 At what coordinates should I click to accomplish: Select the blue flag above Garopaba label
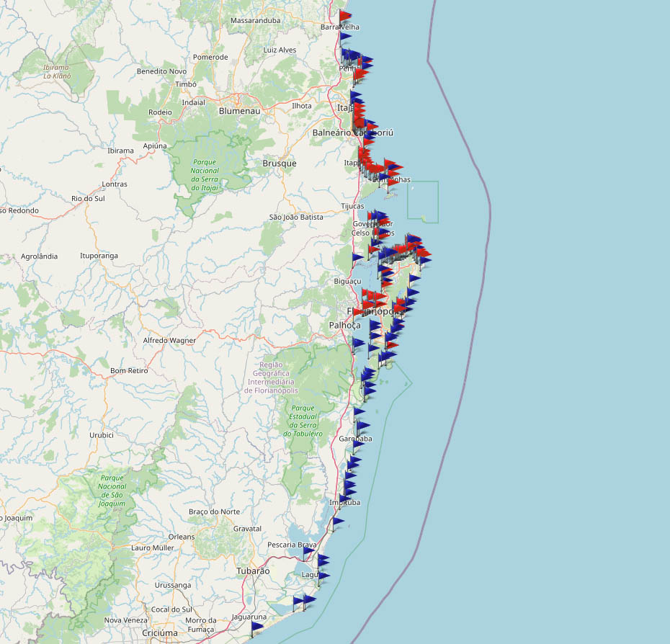pyautogui.click(x=361, y=426)
